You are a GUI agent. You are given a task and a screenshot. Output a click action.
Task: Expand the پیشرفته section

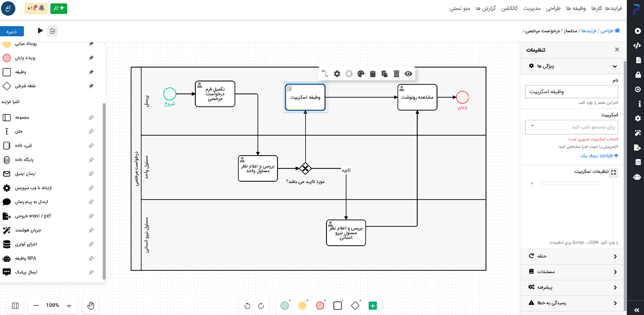click(572, 287)
